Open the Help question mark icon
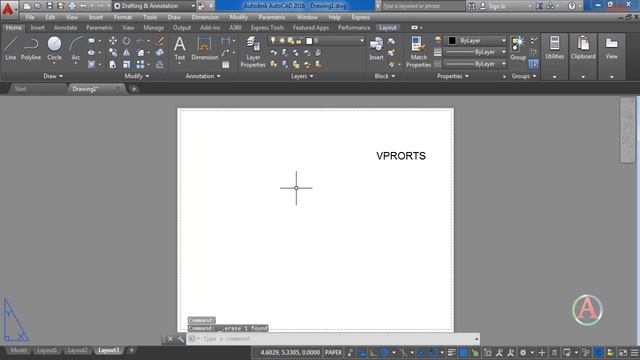Image resolution: width=640 pixels, height=360 pixels. (x=572, y=6)
